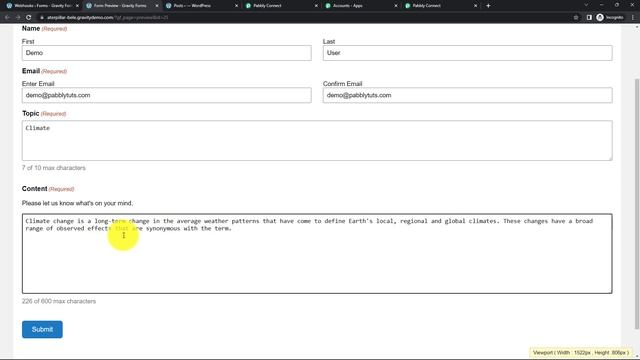This screenshot has width=640, height=360.
Task: Click 'Please let us know what's on your mind.'
Action: point(78,203)
